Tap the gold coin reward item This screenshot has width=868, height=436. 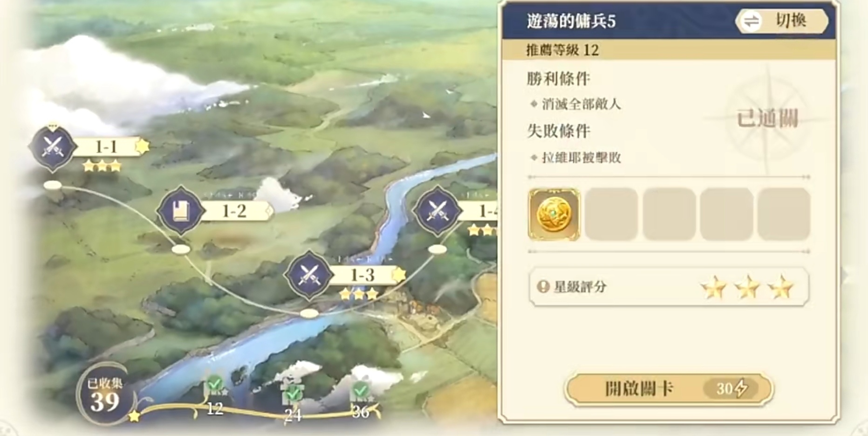click(554, 215)
